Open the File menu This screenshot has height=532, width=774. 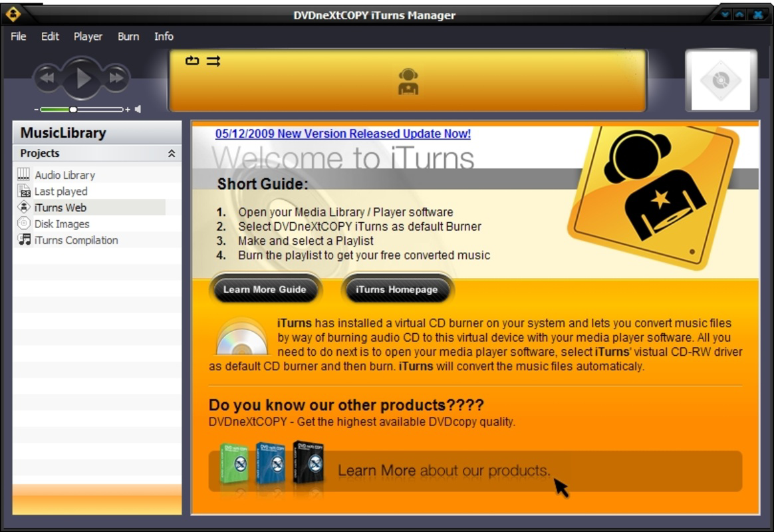point(18,37)
